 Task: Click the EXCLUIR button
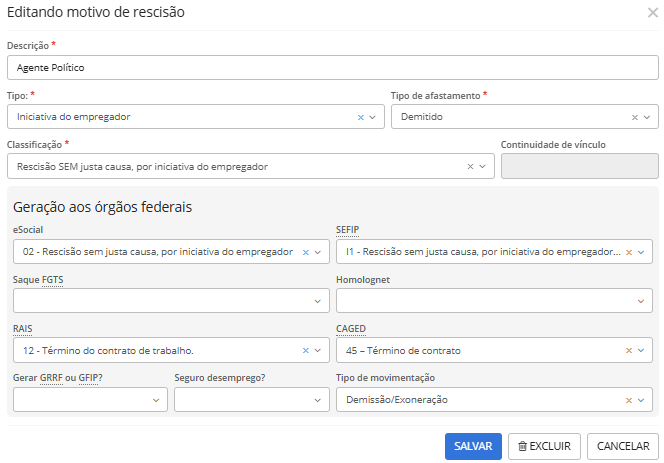tap(544, 446)
